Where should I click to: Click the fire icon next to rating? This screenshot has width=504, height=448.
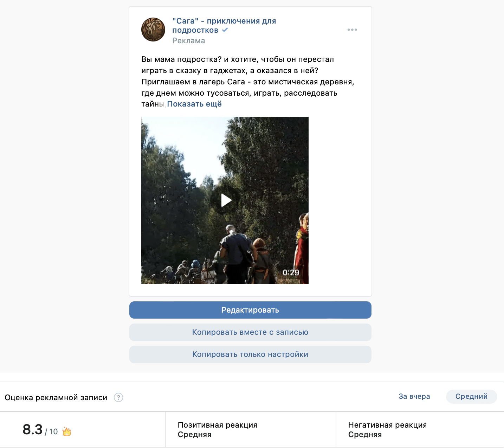(67, 431)
